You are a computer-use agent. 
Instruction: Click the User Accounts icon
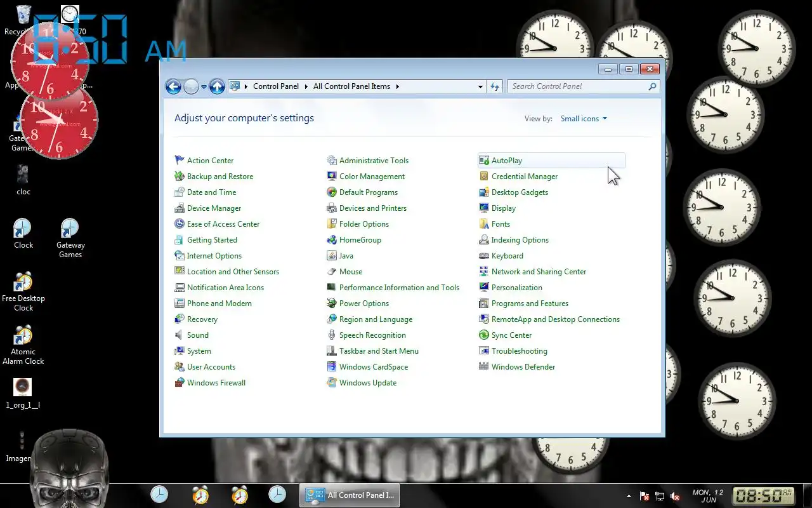coord(180,367)
